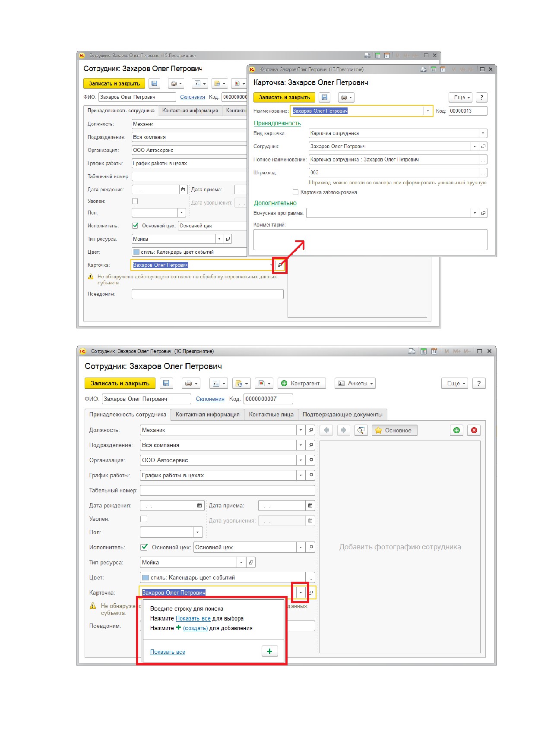Expand the Тип ресурса dropdown in bottom window
The width and height of the screenshot is (535, 756).
point(241,562)
